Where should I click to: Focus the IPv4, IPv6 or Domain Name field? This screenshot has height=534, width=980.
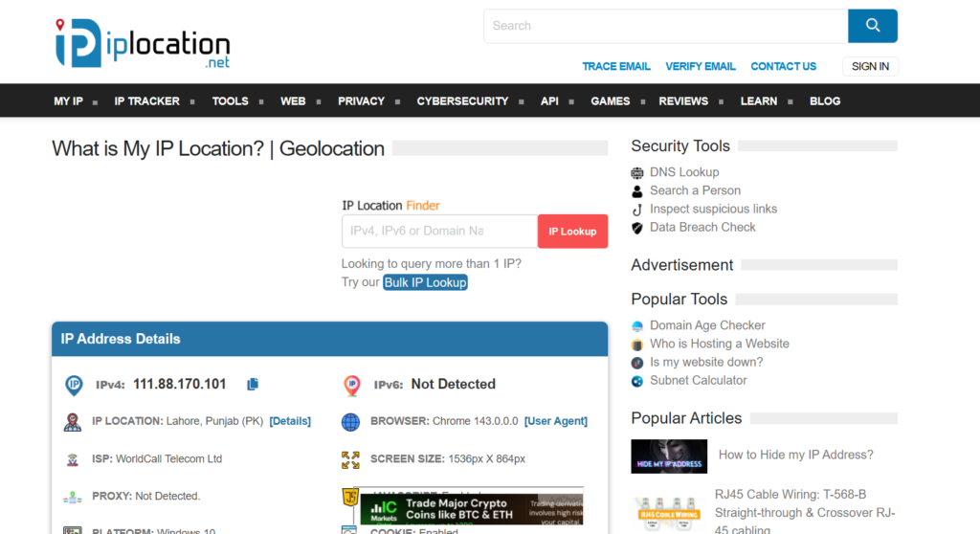(439, 232)
